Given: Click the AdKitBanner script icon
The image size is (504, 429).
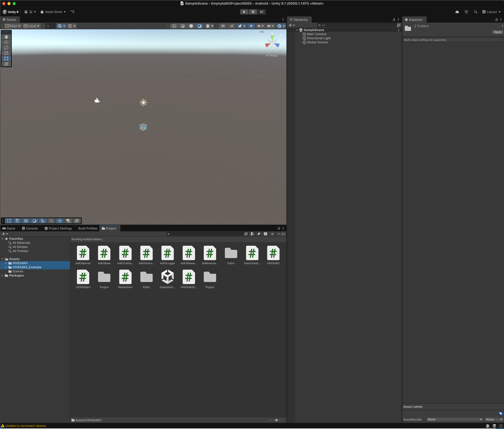Looking at the screenshot, I should tap(83, 253).
